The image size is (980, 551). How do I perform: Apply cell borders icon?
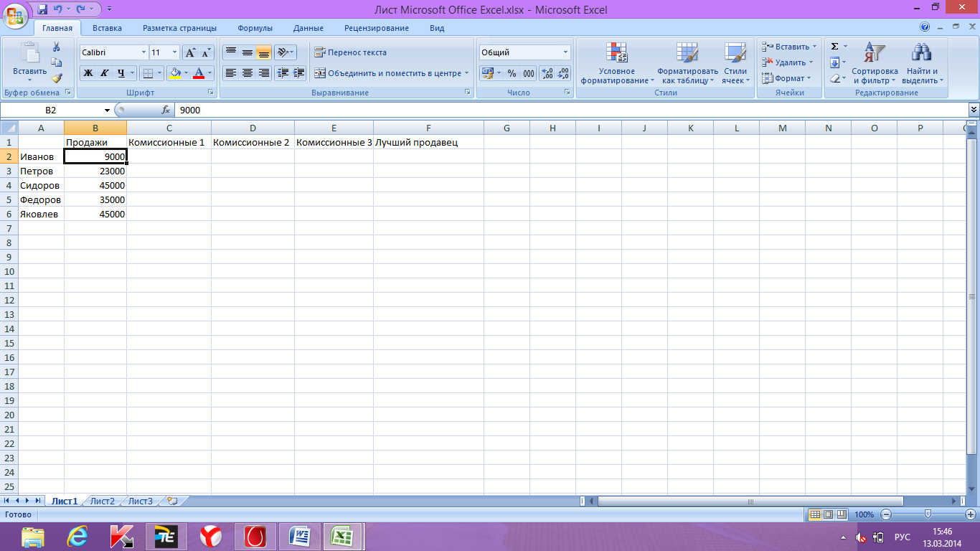coord(147,72)
